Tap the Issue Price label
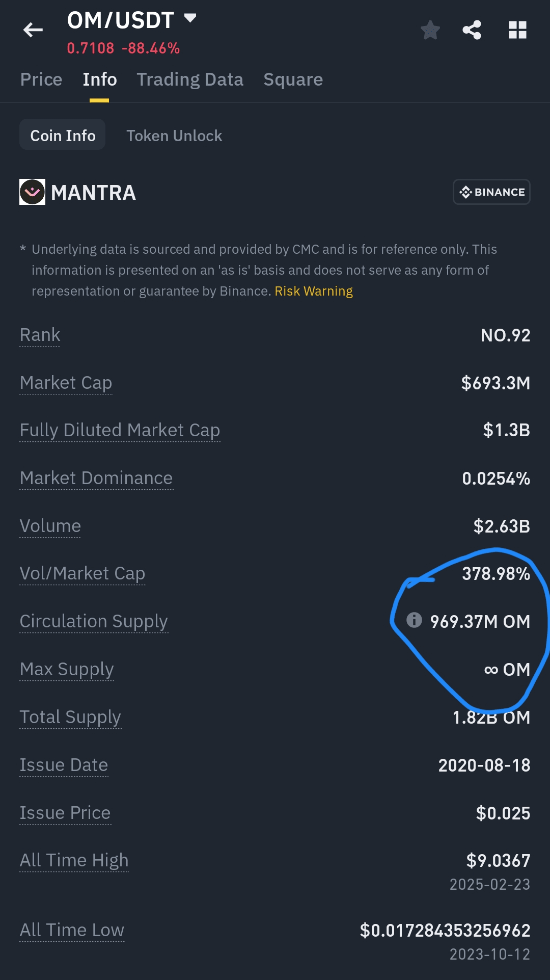This screenshot has height=980, width=550. (x=65, y=813)
